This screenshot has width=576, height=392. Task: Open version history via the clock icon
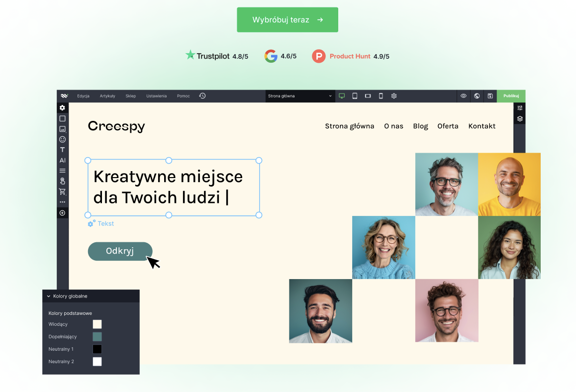click(x=202, y=96)
